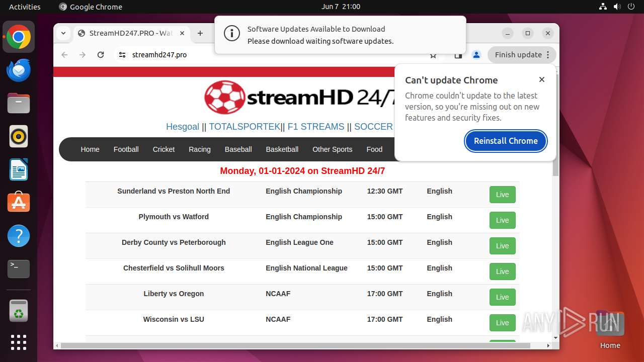Open Rhythmbox music player in the dock

click(19, 137)
